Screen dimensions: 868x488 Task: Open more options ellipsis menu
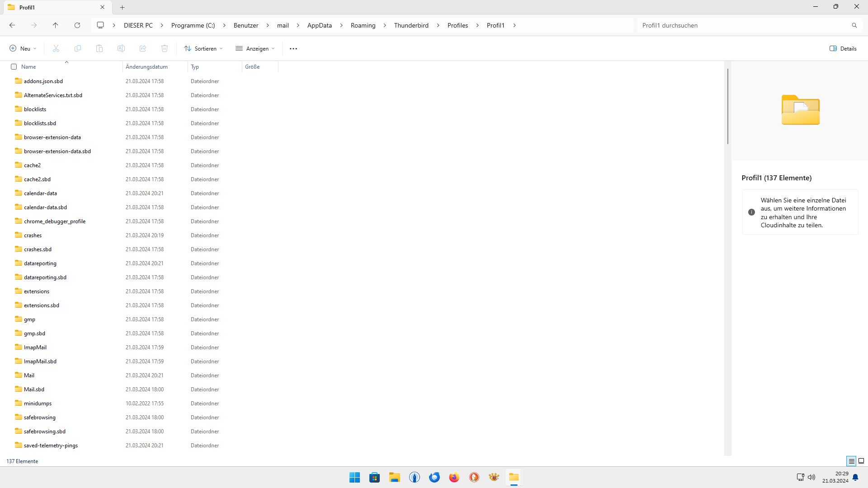[x=293, y=48]
